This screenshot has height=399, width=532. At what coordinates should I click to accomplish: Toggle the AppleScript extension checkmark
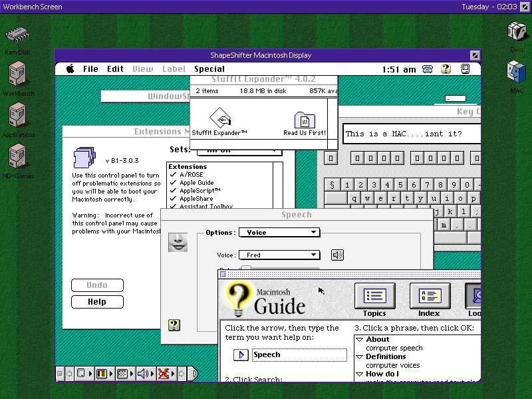pyautogui.click(x=173, y=191)
